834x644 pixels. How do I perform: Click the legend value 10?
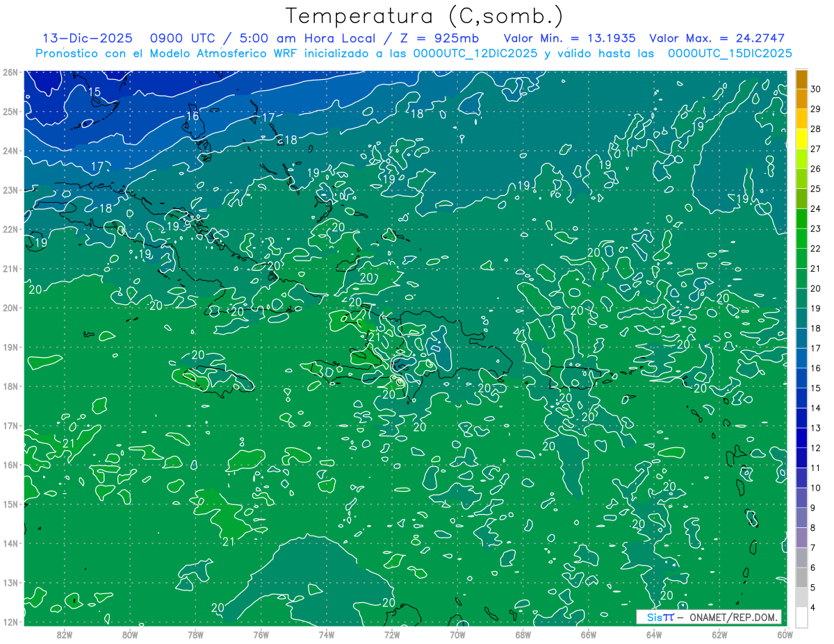[816, 488]
